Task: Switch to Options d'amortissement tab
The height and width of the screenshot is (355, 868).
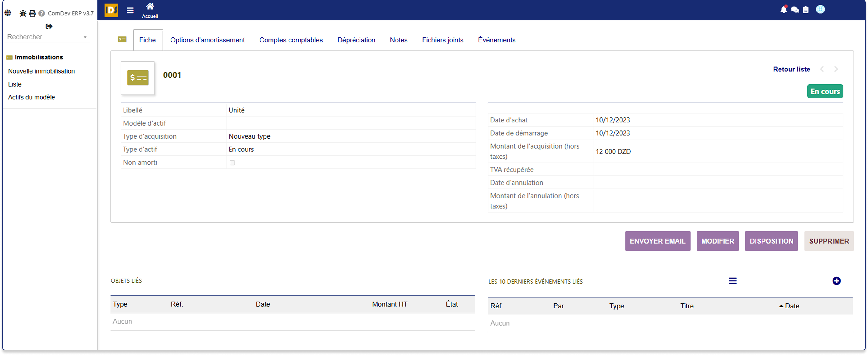Action: click(207, 40)
